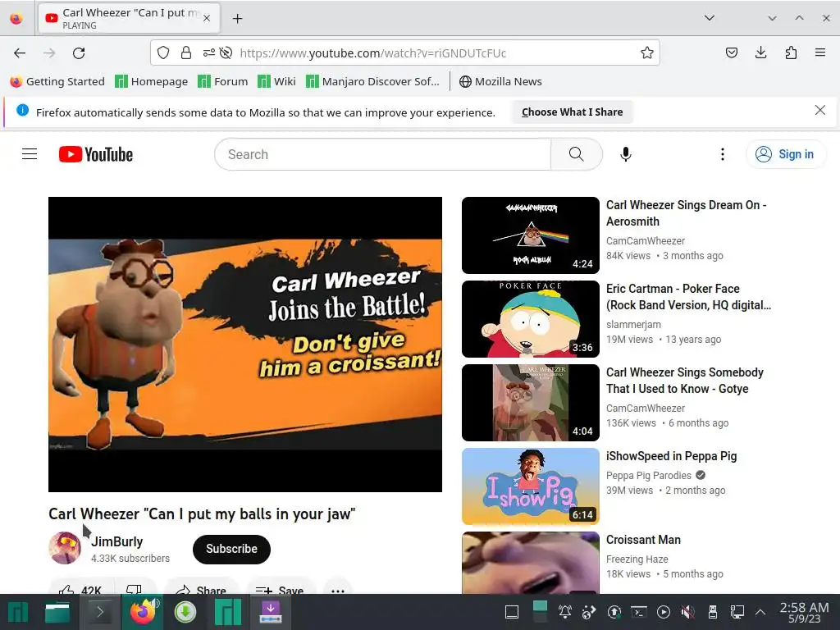Open Carl Wheezer Sings Somebody That I Used to Know title
Viewport: 840px width, 630px height.
point(685,381)
